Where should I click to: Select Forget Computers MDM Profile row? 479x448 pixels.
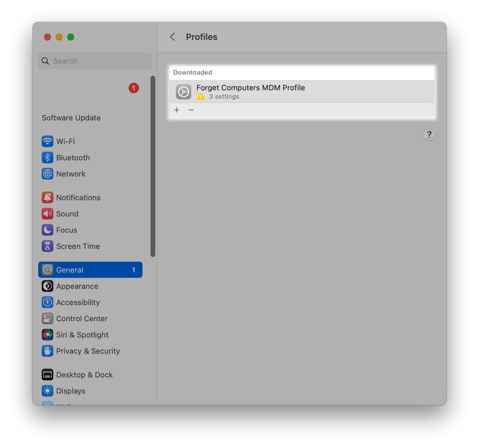point(302,92)
